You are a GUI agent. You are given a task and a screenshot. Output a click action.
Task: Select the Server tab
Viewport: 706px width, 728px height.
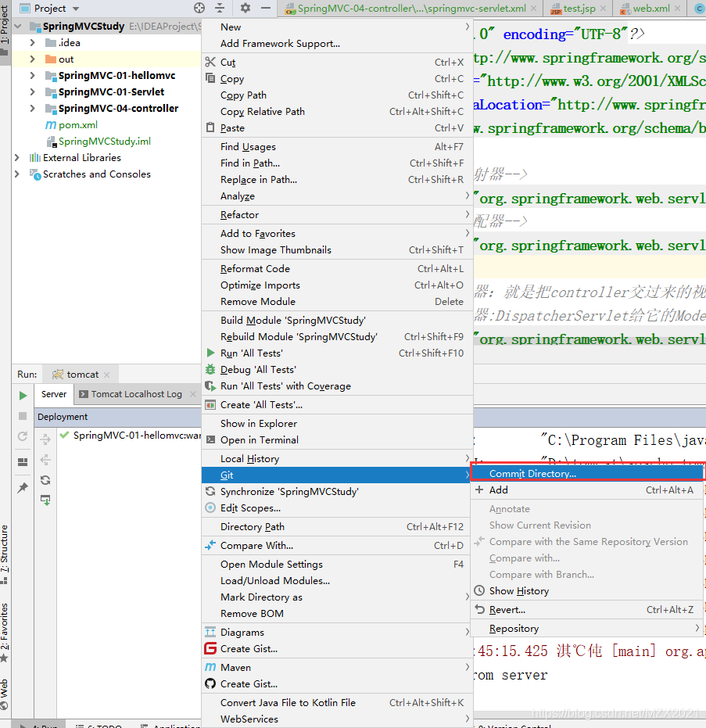point(54,394)
